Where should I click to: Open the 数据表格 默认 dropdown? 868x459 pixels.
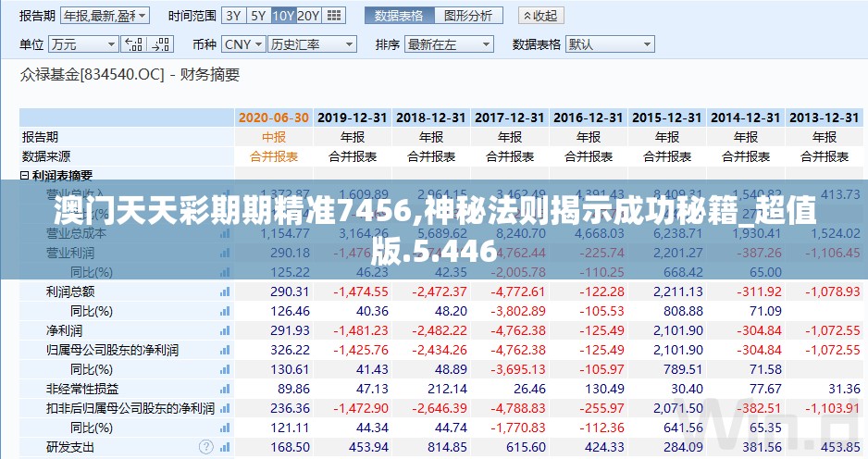610,44
